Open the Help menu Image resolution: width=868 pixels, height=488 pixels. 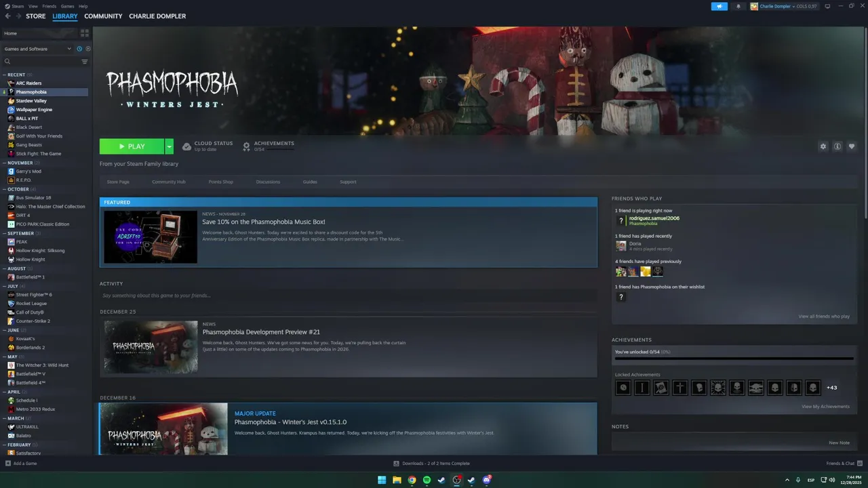(83, 6)
